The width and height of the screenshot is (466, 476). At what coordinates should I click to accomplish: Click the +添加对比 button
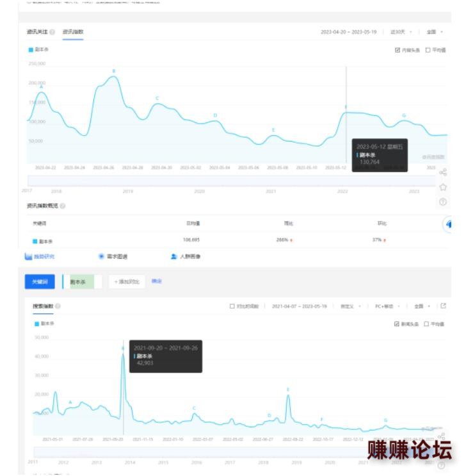tap(127, 282)
